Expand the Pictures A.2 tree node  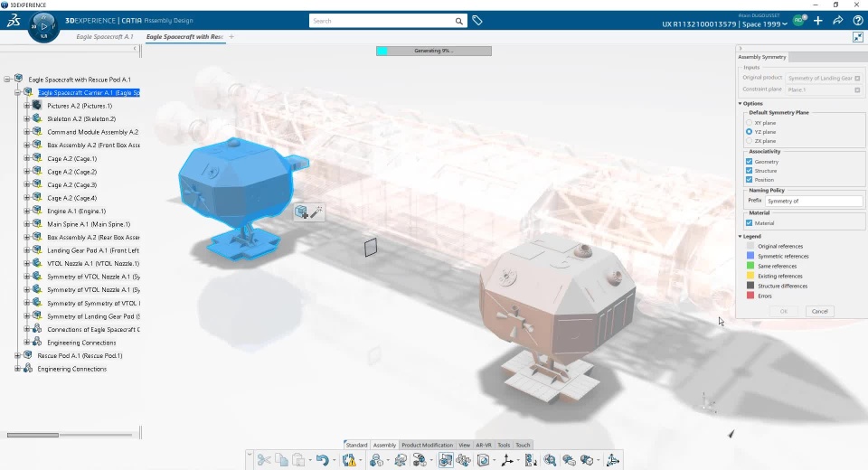click(x=26, y=105)
